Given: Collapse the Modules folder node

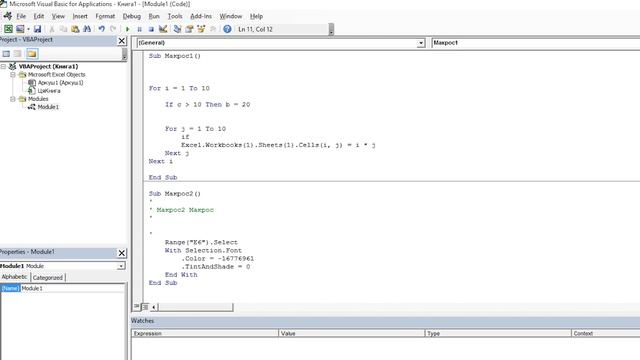Looking at the screenshot, I should pyautogui.click(x=13, y=99).
